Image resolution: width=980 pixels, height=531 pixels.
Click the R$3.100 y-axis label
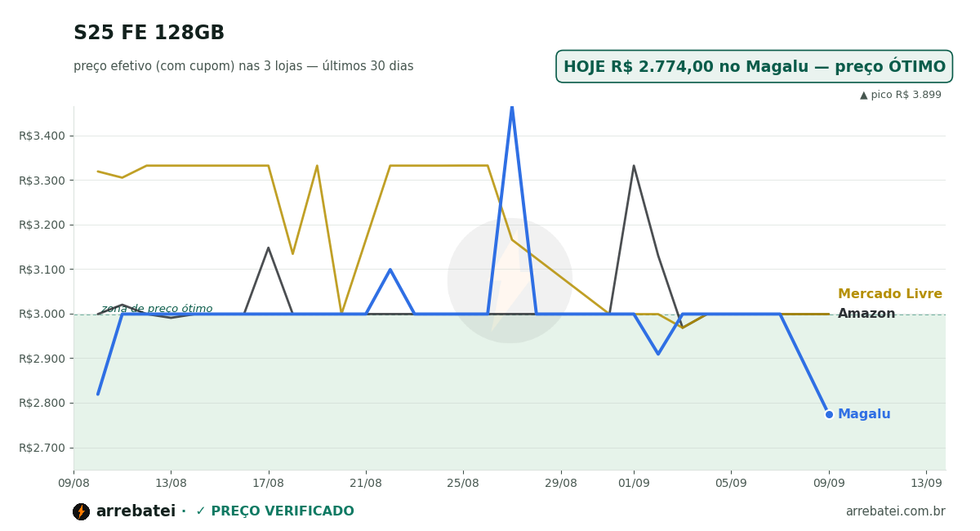pyautogui.click(x=42, y=270)
